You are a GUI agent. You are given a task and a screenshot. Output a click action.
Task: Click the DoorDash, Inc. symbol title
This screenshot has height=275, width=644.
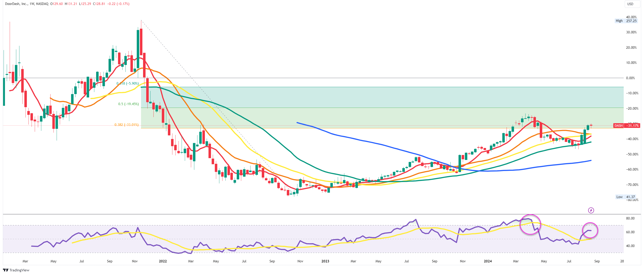point(16,4)
